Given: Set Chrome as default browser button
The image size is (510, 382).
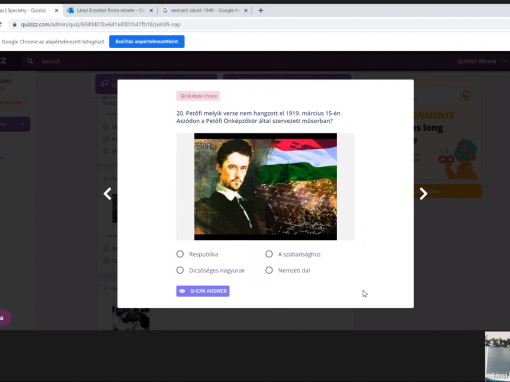Looking at the screenshot, I should coord(147,42).
